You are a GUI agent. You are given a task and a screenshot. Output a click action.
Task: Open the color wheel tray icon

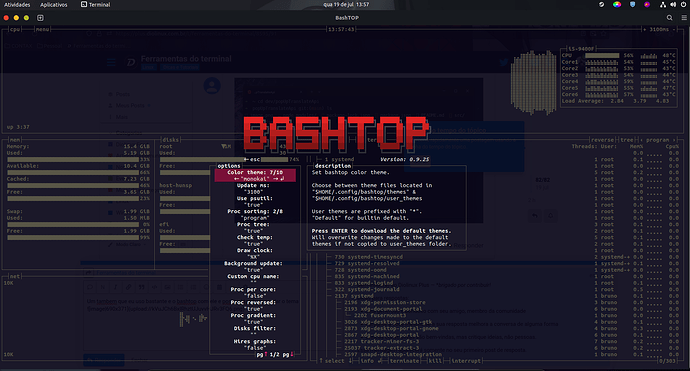617,4
